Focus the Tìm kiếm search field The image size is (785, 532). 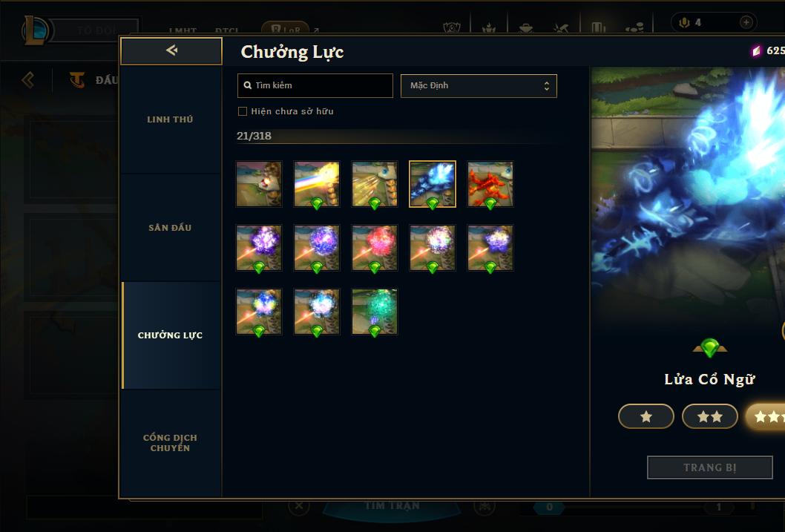click(315, 85)
